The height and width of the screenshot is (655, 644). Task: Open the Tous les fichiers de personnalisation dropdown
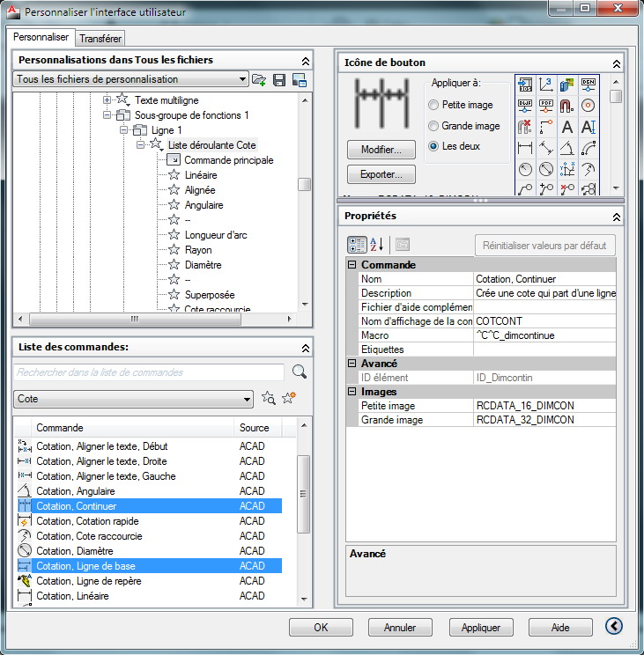(132, 80)
